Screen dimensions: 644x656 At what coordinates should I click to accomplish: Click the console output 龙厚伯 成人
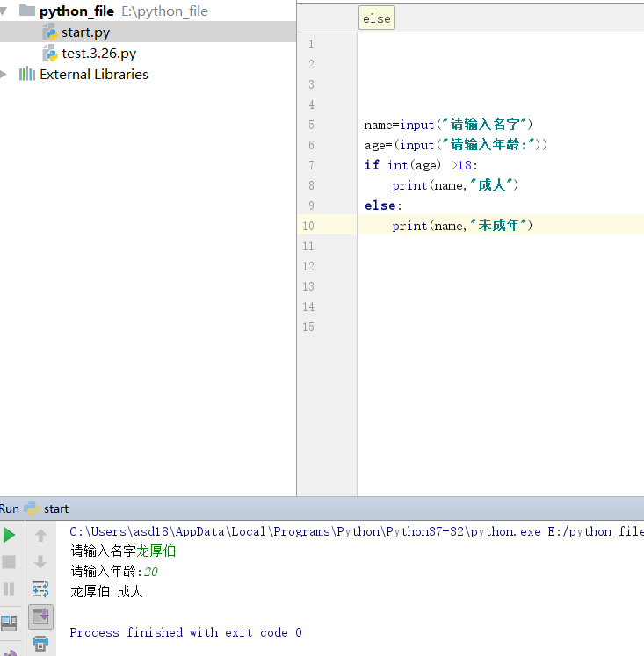point(106,591)
